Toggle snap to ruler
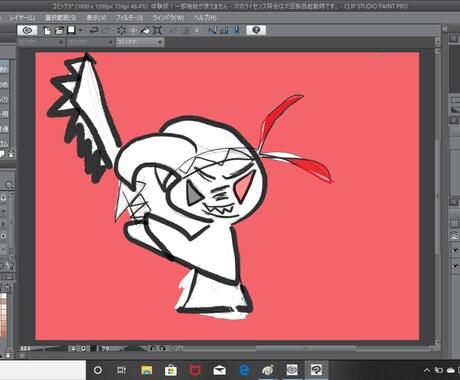Screen dimensions: 460x380 pyautogui.click(x=212, y=31)
